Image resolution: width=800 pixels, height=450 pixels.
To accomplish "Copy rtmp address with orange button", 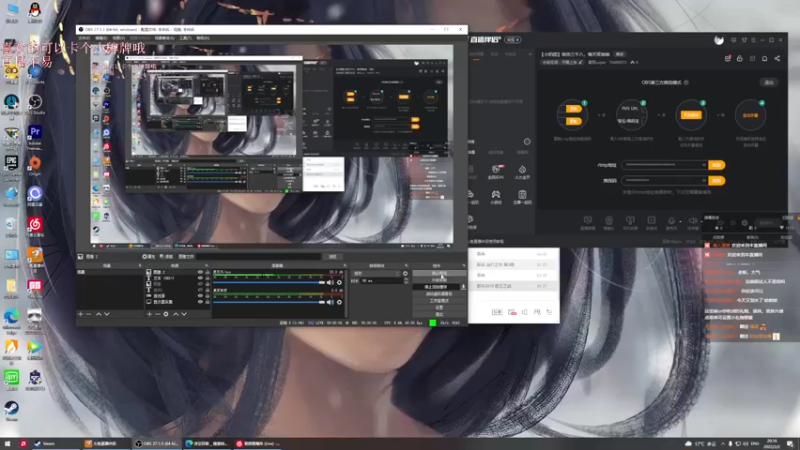I will tap(717, 165).
